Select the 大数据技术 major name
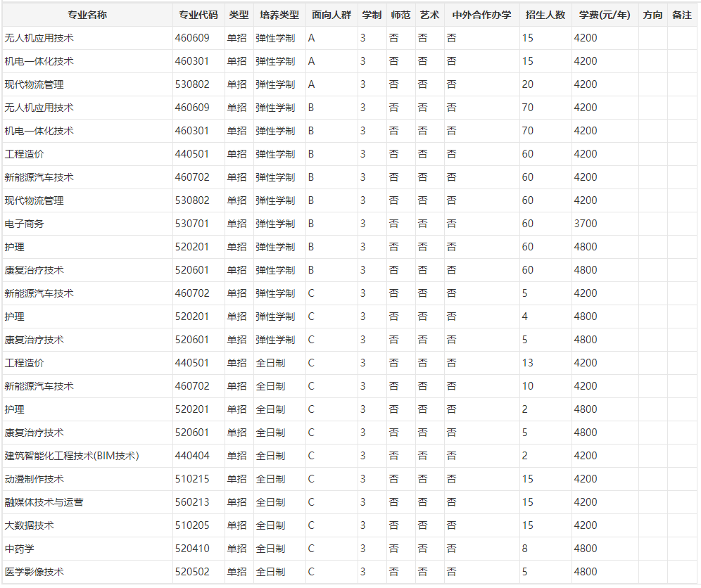 coord(29,525)
